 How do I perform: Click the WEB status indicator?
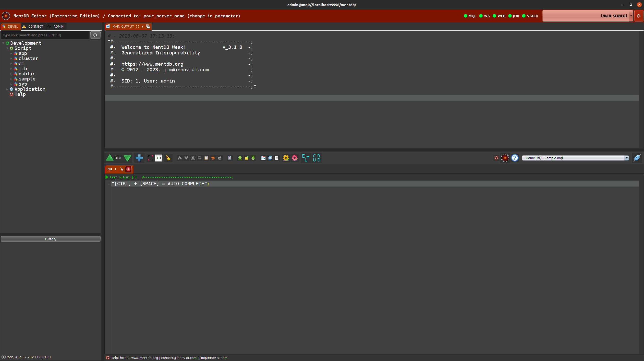pos(499,16)
